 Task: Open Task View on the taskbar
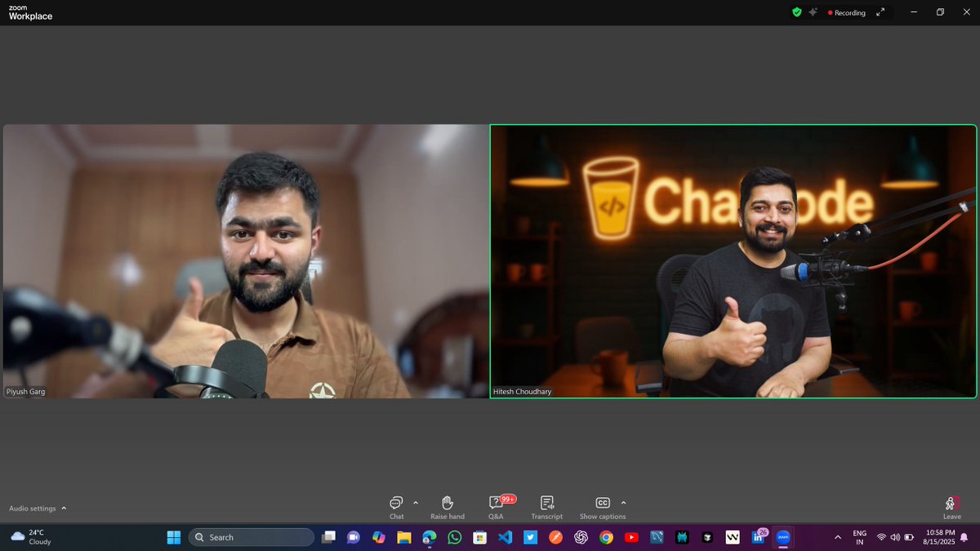(x=328, y=537)
